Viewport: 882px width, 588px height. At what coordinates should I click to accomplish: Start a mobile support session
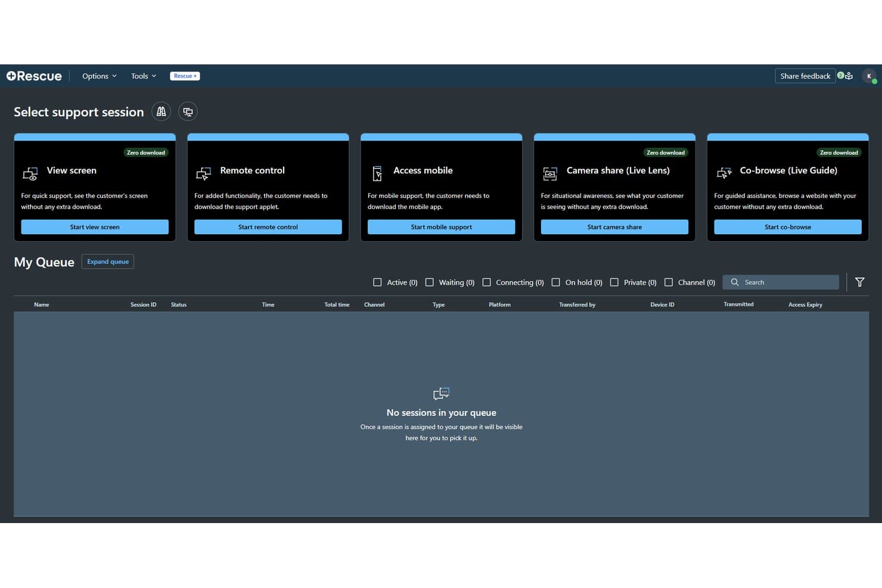441,227
